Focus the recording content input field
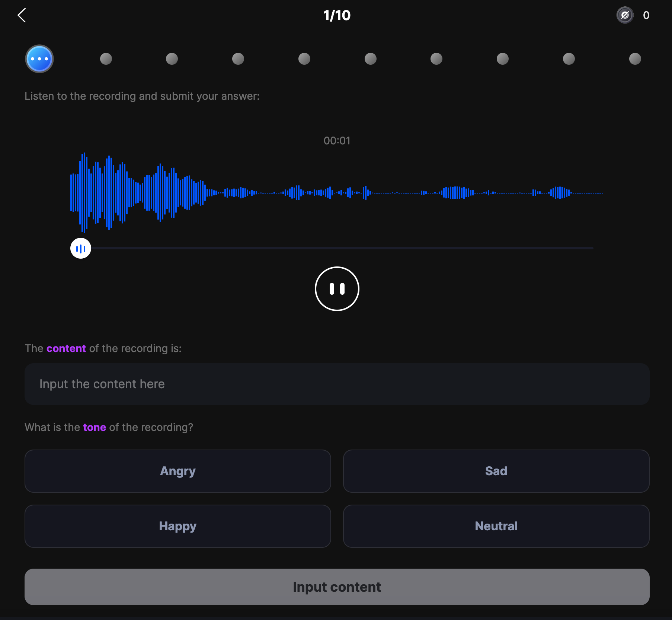672x620 pixels. [337, 384]
